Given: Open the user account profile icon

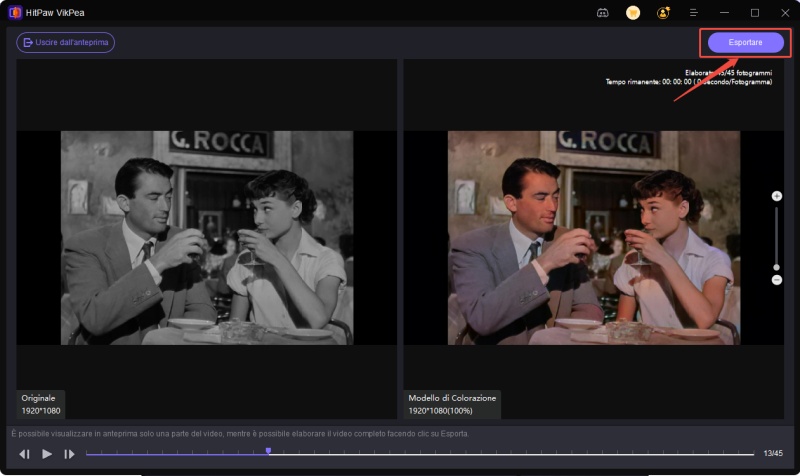Looking at the screenshot, I should 663,13.
